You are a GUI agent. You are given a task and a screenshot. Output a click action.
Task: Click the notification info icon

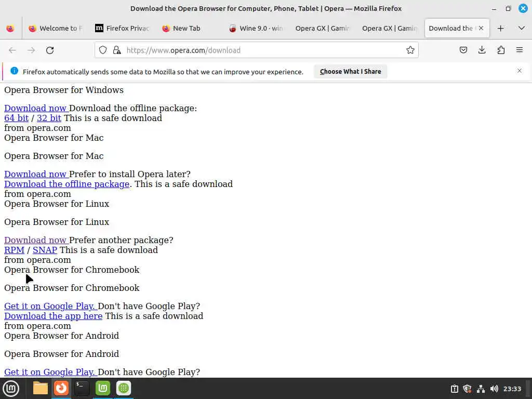tap(14, 71)
